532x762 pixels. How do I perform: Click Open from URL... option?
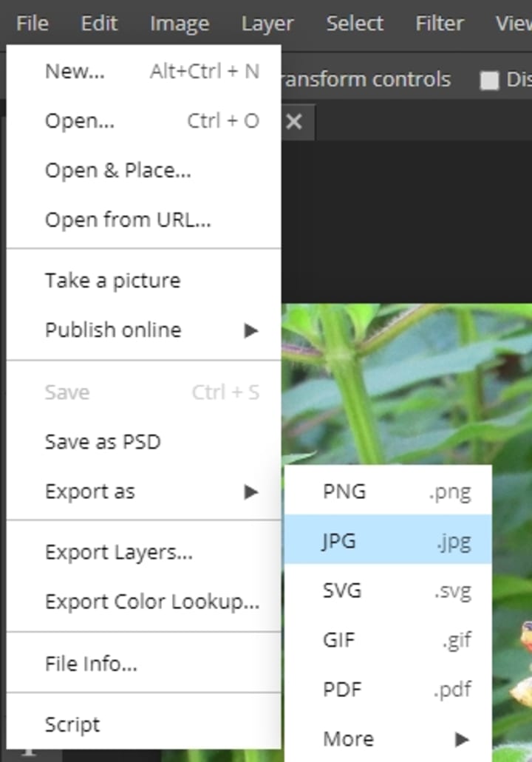point(128,220)
